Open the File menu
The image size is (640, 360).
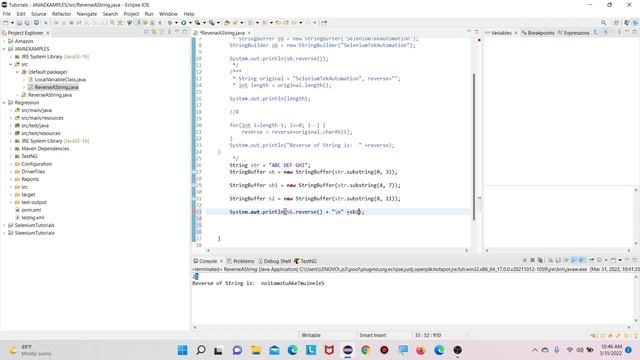[7, 13]
